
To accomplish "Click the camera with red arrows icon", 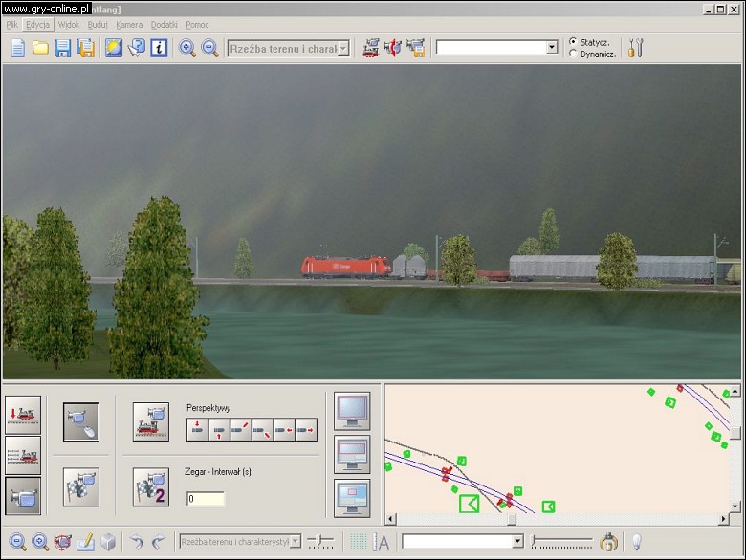I will [393, 48].
